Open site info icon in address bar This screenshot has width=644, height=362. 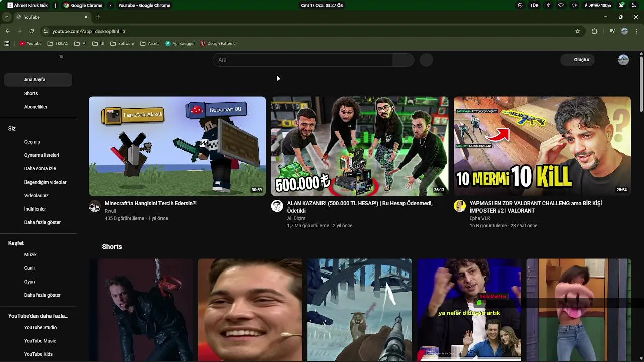pyautogui.click(x=46, y=31)
